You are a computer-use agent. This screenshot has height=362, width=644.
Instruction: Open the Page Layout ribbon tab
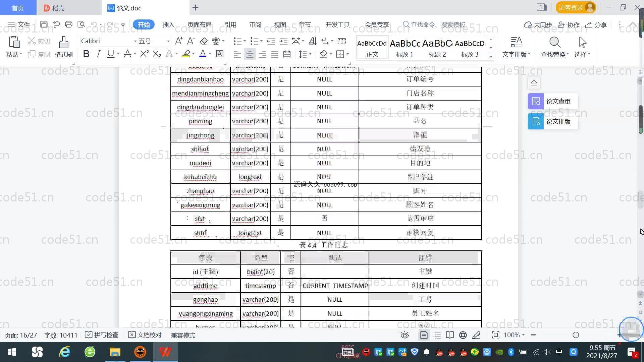tap(199, 25)
